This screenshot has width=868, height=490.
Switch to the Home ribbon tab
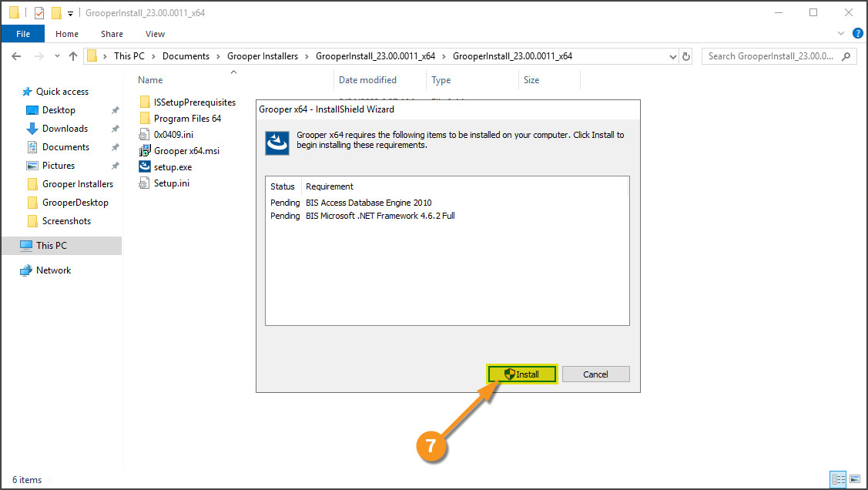click(67, 34)
